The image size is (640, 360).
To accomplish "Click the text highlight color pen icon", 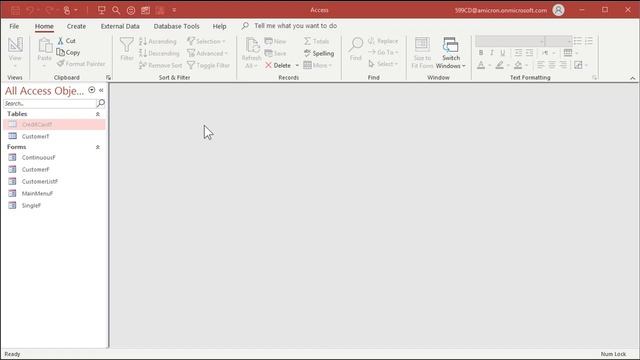I will [500, 65].
